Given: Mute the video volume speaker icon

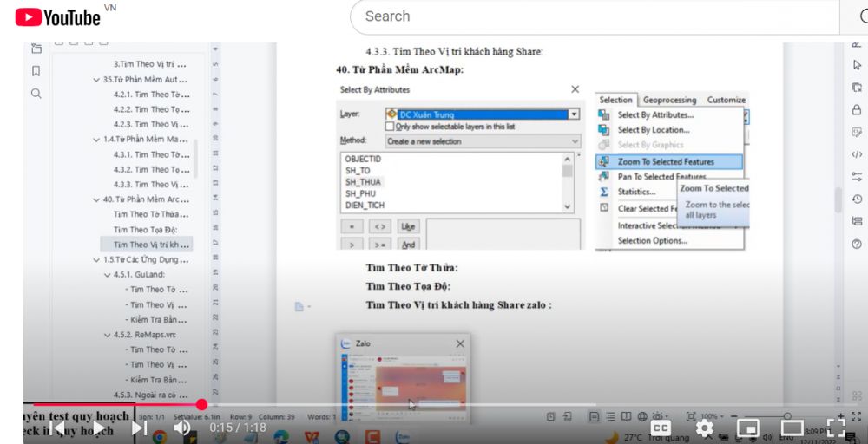Looking at the screenshot, I should [x=182, y=428].
